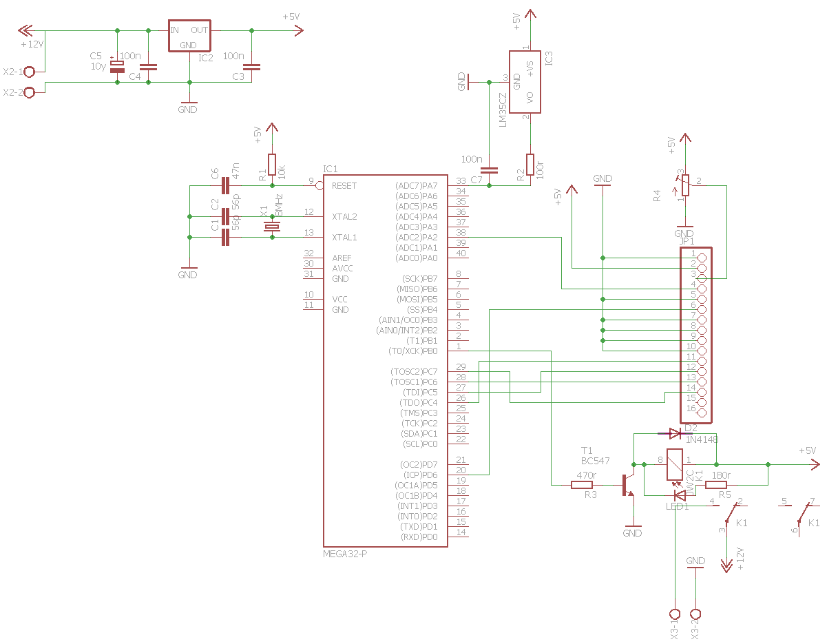This screenshot has width=838, height=644.
Task: Click the R1 10k pull-up resistor
Action: (x=272, y=165)
